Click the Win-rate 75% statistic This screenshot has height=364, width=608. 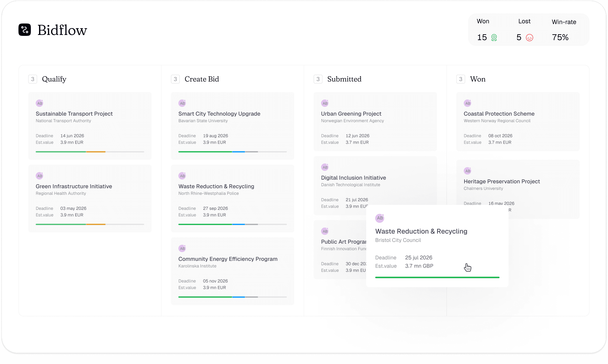(x=560, y=37)
